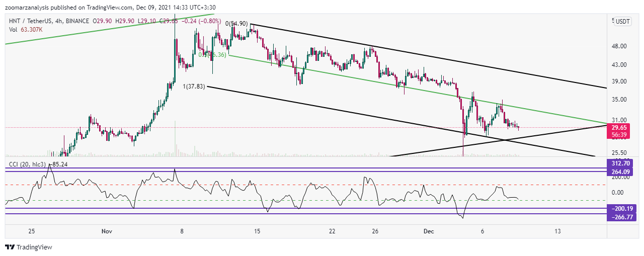Viewport: 644px width, 256px height.
Task: Click the Fibonacci label '1(37.83)'
Action: point(195,87)
